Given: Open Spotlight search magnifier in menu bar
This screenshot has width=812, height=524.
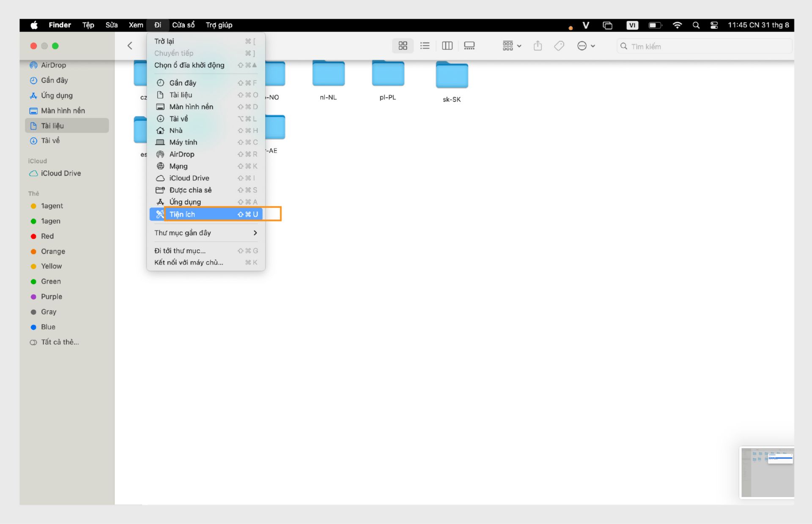Looking at the screenshot, I should (x=696, y=25).
